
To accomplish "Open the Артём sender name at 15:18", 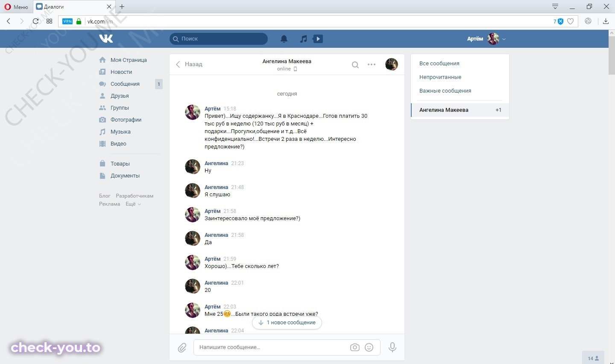I will [x=213, y=109].
